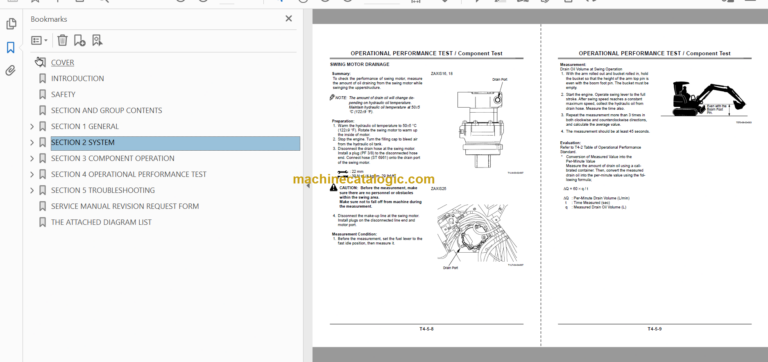768x362 pixels.
Task: Expand SECTION 2 SYSTEM bookmark
Action: coord(32,143)
